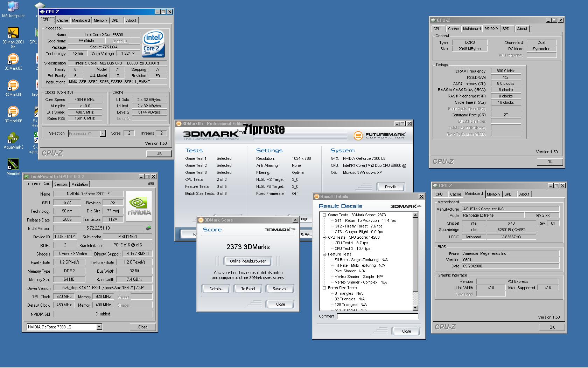Select GT2 - Firefly Forest result row
Screen dimensions: 588x368
click(358, 226)
